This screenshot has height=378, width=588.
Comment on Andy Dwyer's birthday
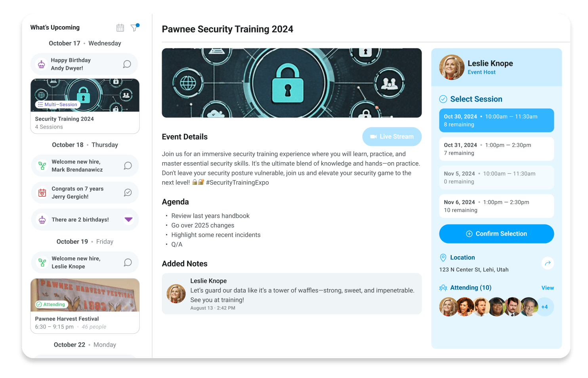[127, 64]
